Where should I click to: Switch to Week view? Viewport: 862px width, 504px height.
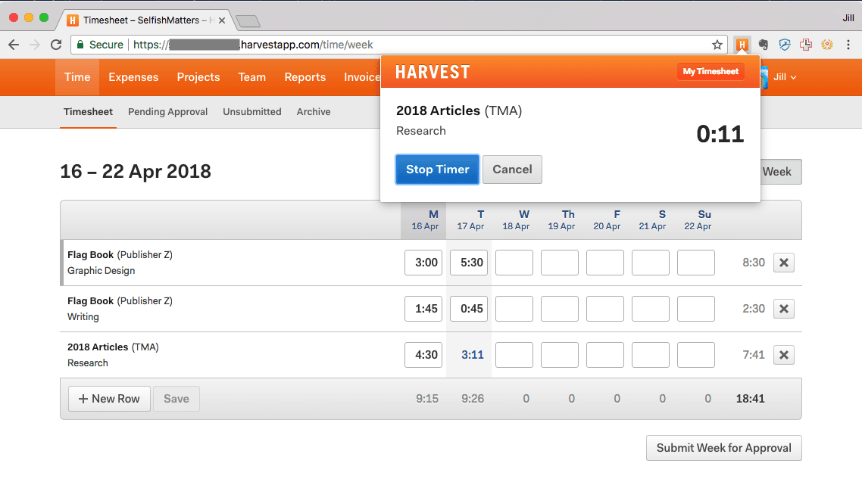(x=780, y=172)
